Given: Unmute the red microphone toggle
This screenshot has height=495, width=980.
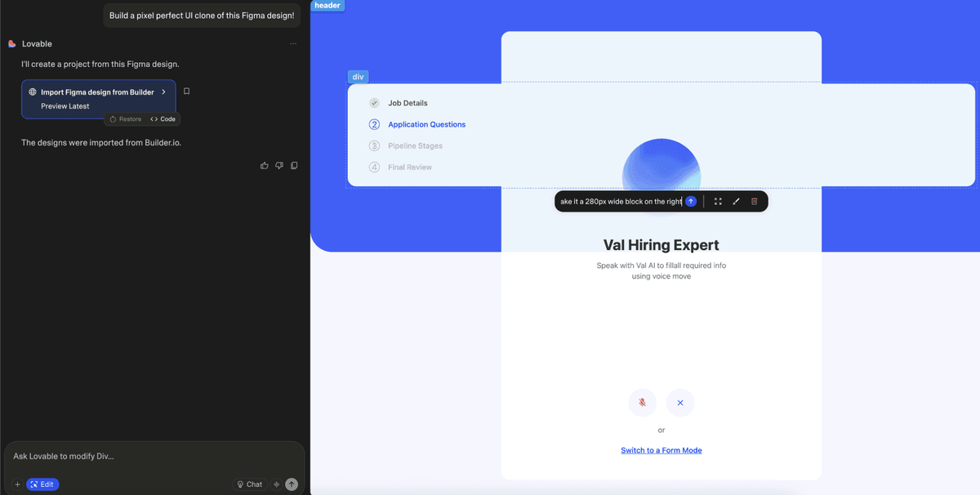Looking at the screenshot, I should [x=642, y=402].
